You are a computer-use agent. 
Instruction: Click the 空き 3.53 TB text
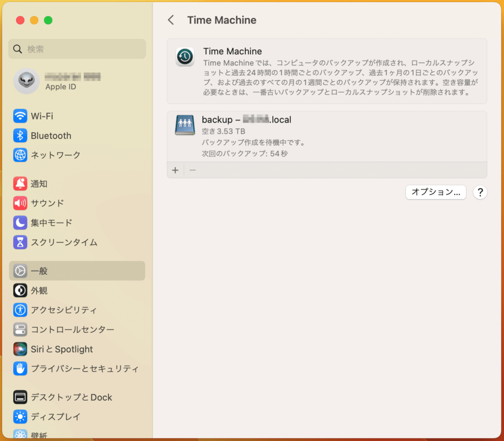(223, 131)
